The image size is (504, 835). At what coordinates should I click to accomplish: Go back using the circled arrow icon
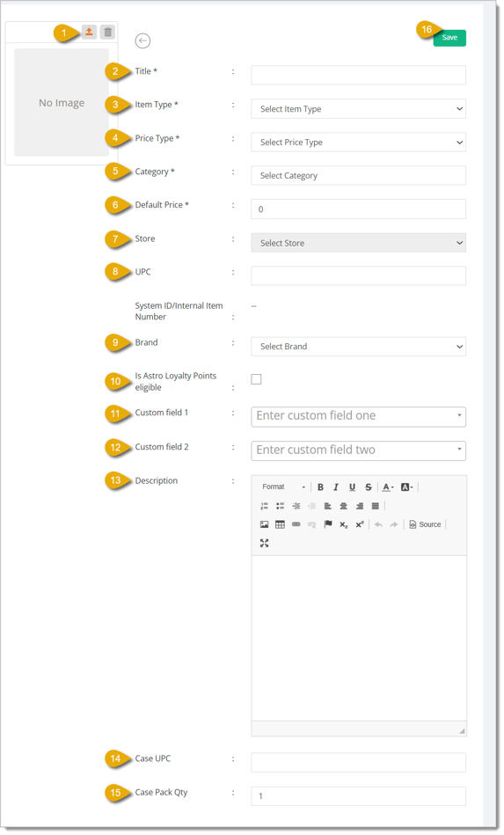pos(142,40)
